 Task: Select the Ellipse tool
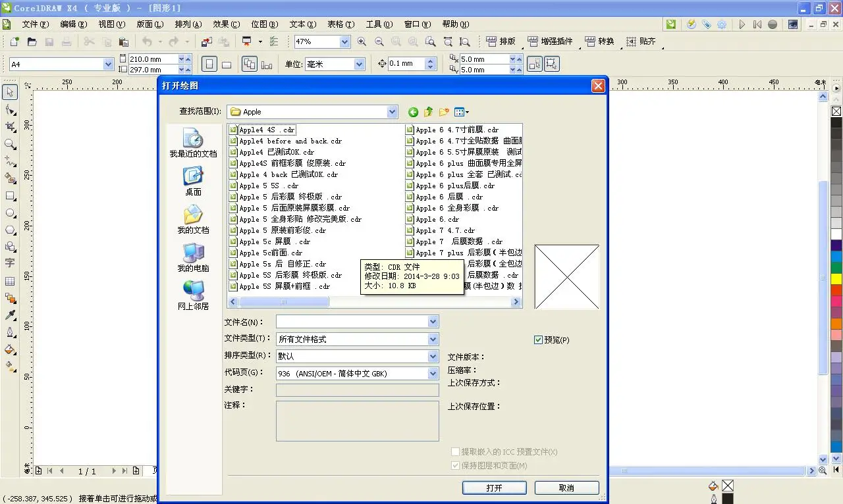[10, 213]
